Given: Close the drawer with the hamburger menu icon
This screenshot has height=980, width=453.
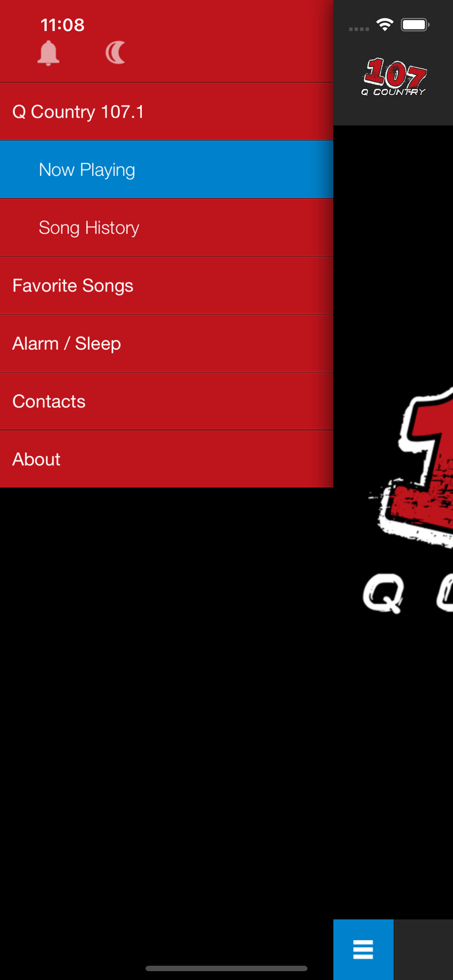Looking at the screenshot, I should tap(363, 949).
